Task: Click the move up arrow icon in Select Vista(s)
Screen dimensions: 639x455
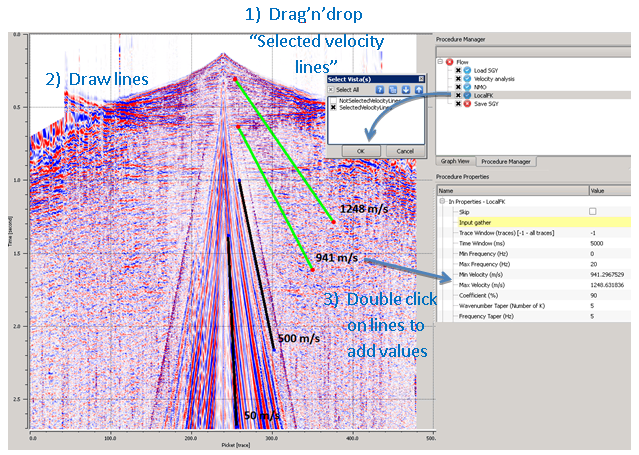Action: 419,90
